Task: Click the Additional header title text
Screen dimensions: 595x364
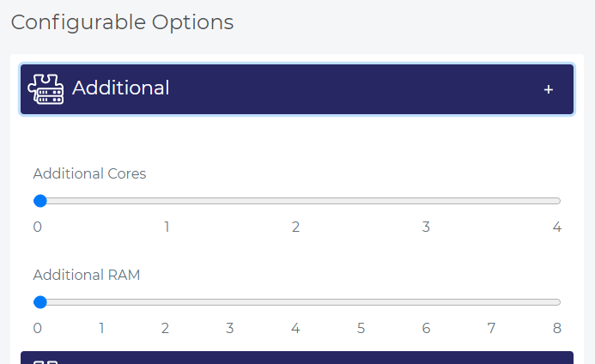Action: (121, 88)
